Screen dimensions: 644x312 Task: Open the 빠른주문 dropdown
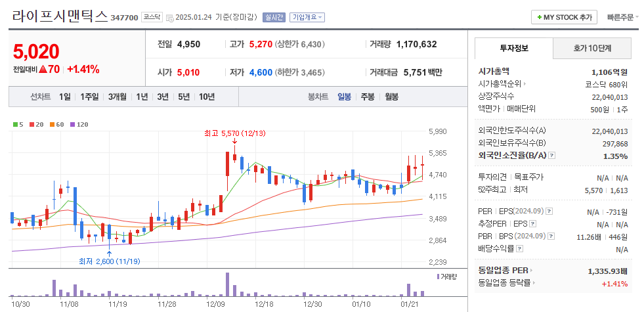tap(622, 17)
